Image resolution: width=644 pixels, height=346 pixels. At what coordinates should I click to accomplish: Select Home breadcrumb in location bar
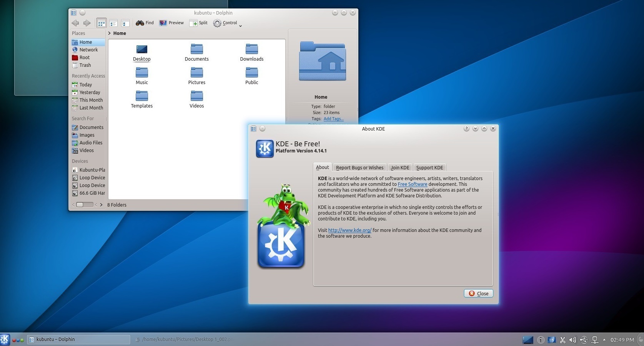pos(120,33)
